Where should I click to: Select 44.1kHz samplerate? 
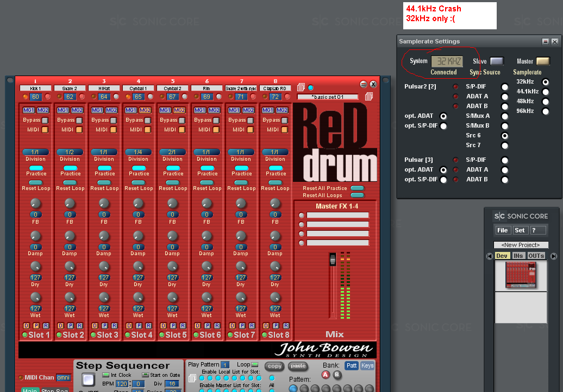[x=546, y=92]
